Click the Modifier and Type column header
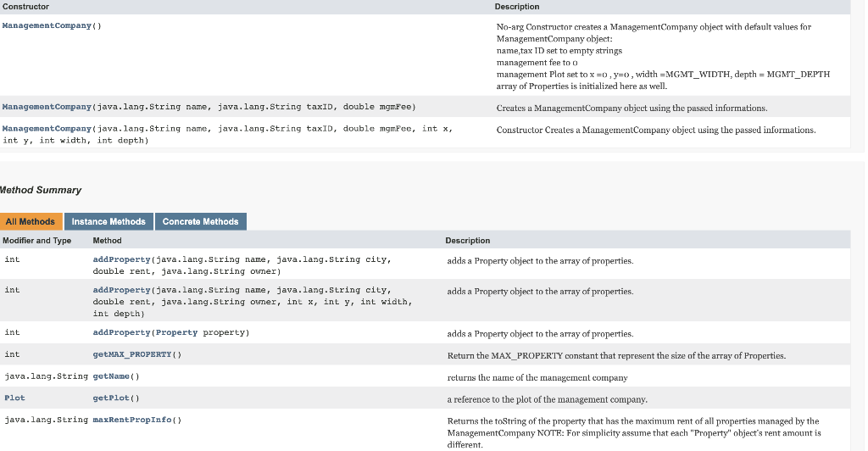 (x=36, y=240)
